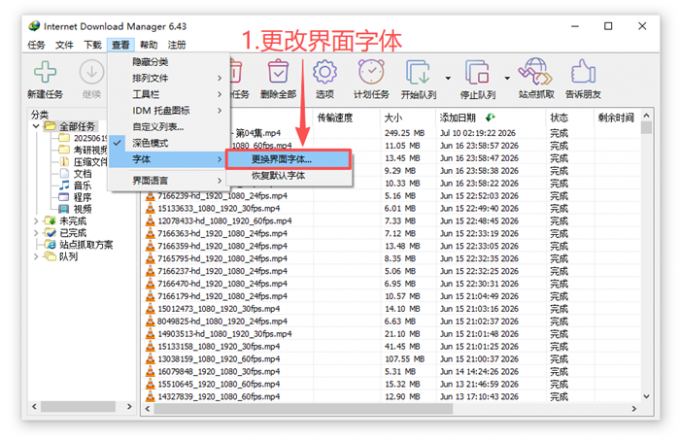Sort by the 大小 column header
680x440 pixels.
[407, 117]
